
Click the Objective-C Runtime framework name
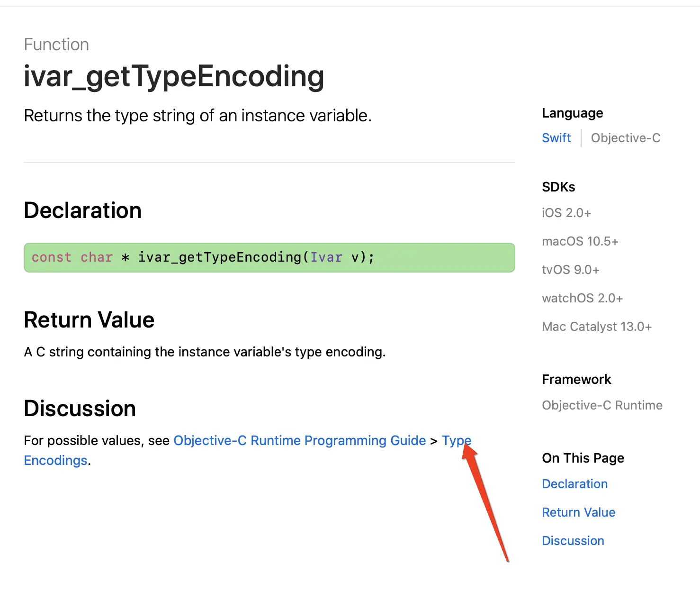point(602,405)
